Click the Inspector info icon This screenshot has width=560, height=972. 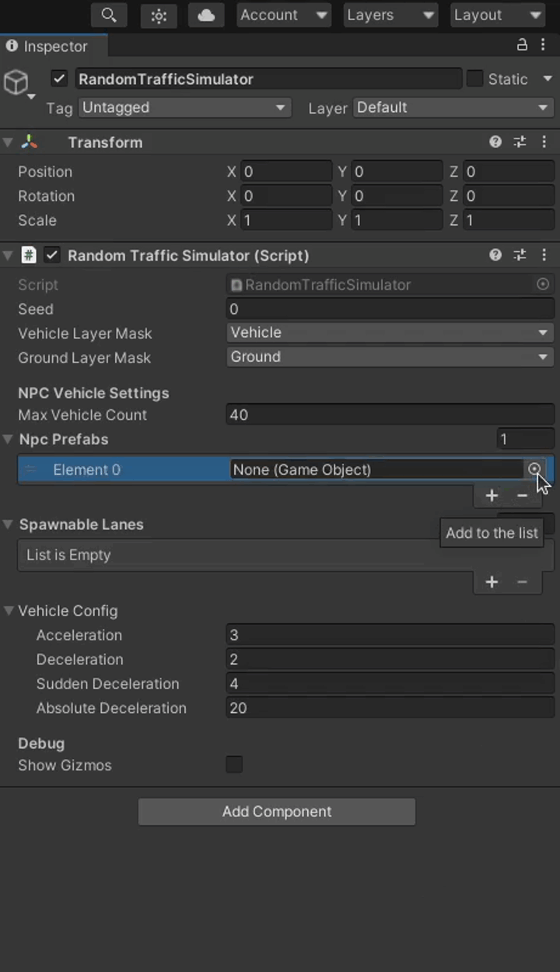pyautogui.click(x=11, y=46)
